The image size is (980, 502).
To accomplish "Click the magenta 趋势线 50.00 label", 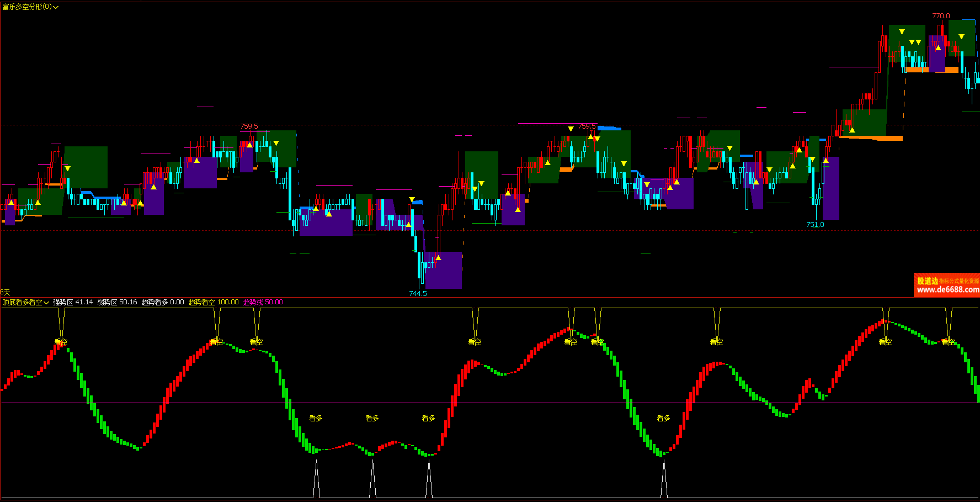I will 263,302.
